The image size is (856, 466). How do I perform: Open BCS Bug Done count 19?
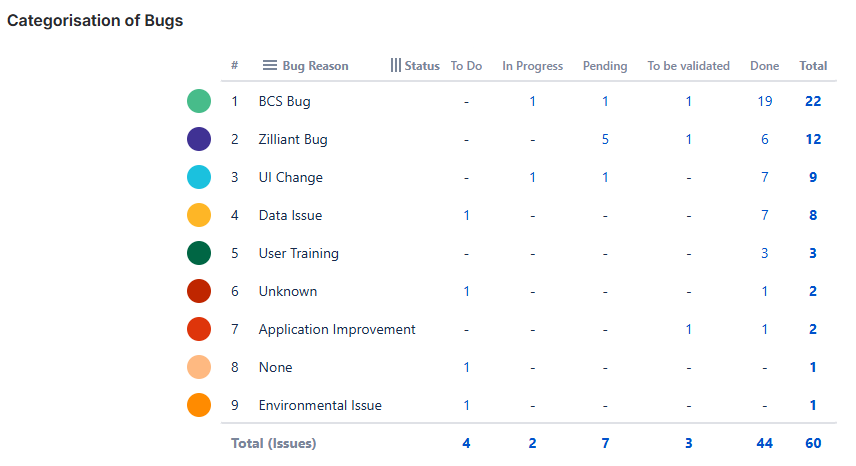(x=764, y=101)
